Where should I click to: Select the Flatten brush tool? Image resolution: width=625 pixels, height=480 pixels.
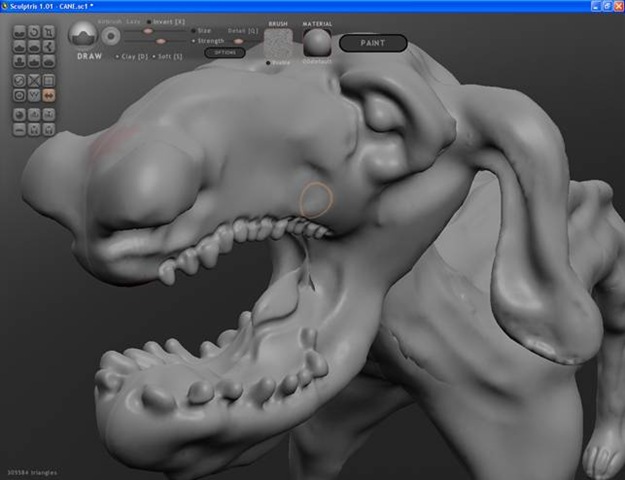pos(34,47)
